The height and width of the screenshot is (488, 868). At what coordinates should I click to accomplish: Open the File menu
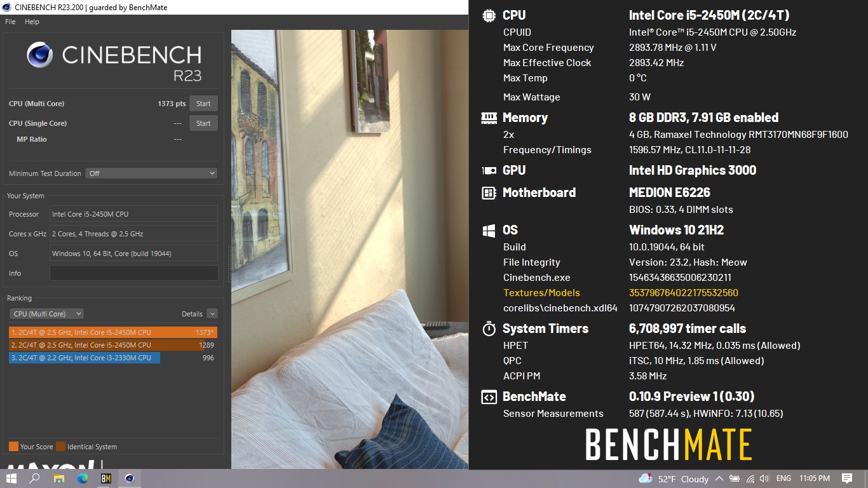[x=10, y=22]
